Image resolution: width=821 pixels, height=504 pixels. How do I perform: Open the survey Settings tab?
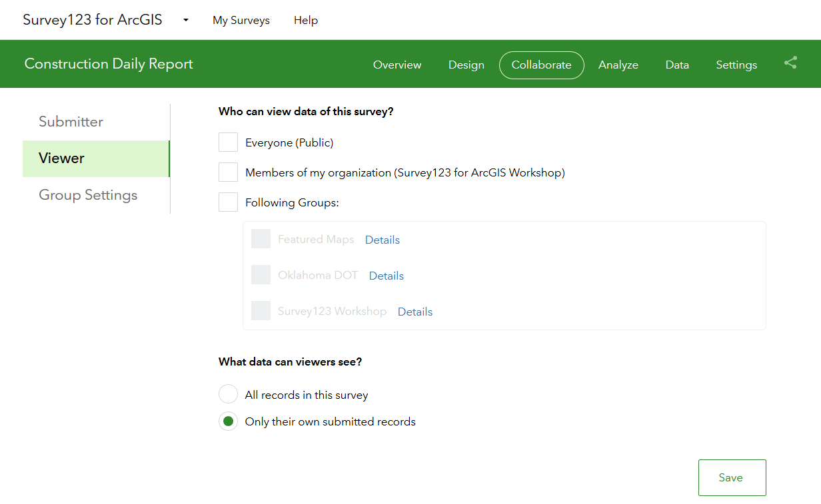[x=736, y=65]
